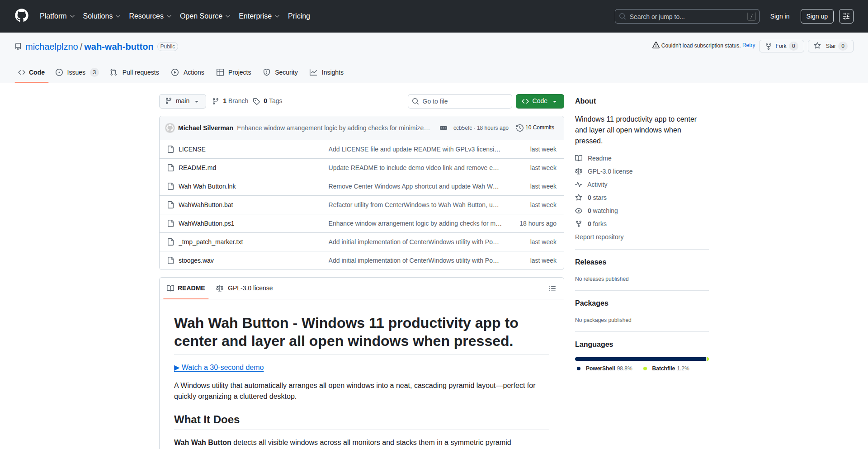Image resolution: width=868 pixels, height=449 pixels.
Task: Fork this repository
Action: coord(777,46)
